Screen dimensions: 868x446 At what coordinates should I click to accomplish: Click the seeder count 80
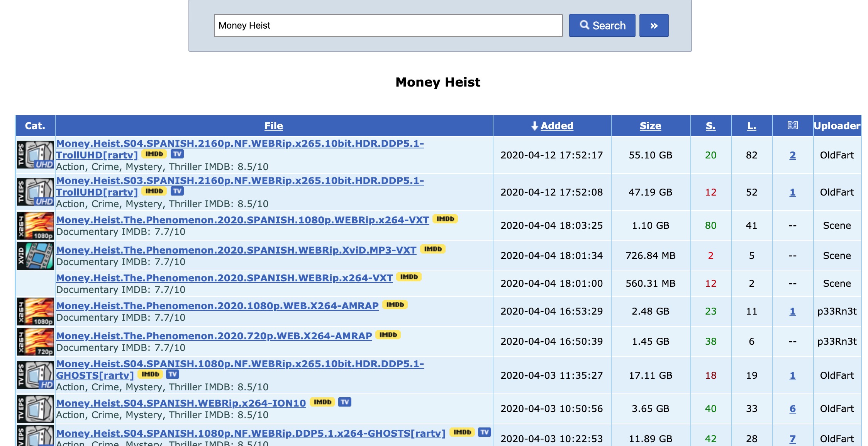710,225
